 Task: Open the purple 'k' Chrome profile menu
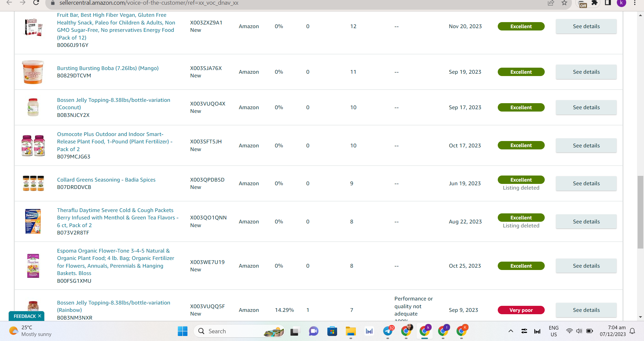coord(622,3)
